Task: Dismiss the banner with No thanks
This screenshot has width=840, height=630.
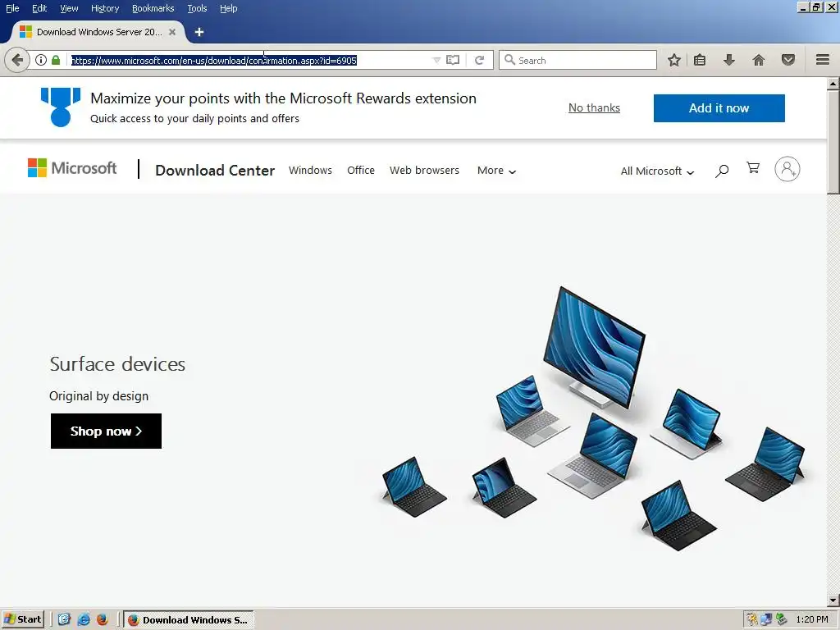Action: coord(594,107)
